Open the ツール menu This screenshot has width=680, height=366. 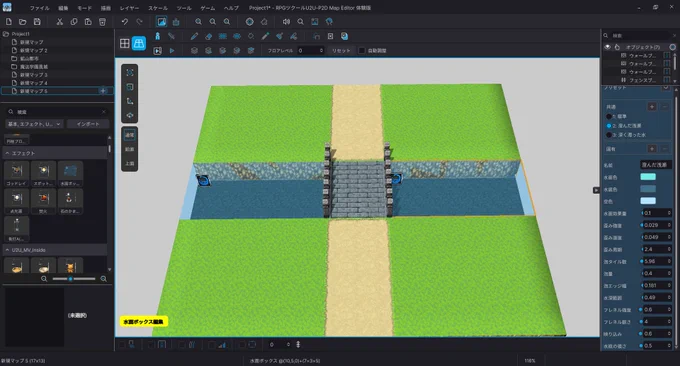(x=184, y=8)
